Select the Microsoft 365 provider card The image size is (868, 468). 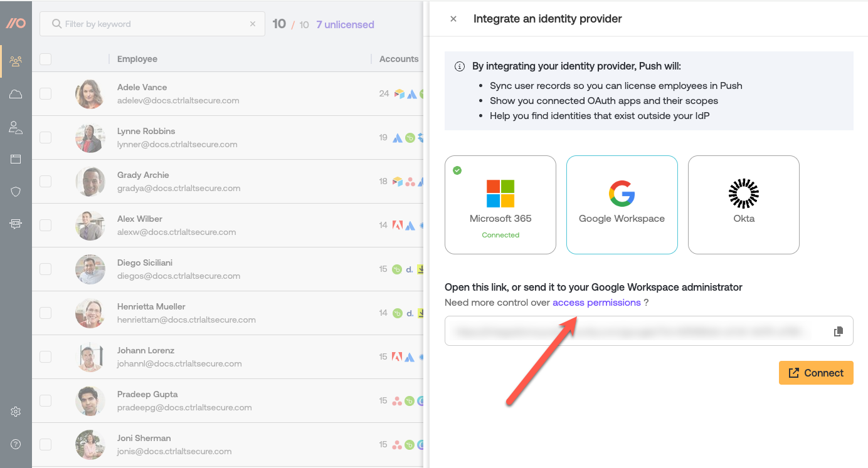(x=500, y=205)
